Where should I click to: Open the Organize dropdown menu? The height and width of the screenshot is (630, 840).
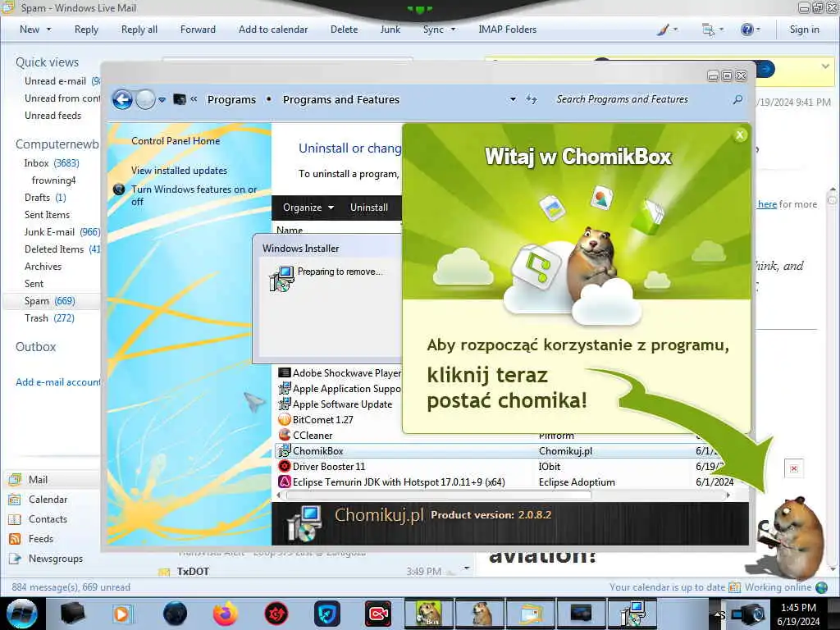308,208
